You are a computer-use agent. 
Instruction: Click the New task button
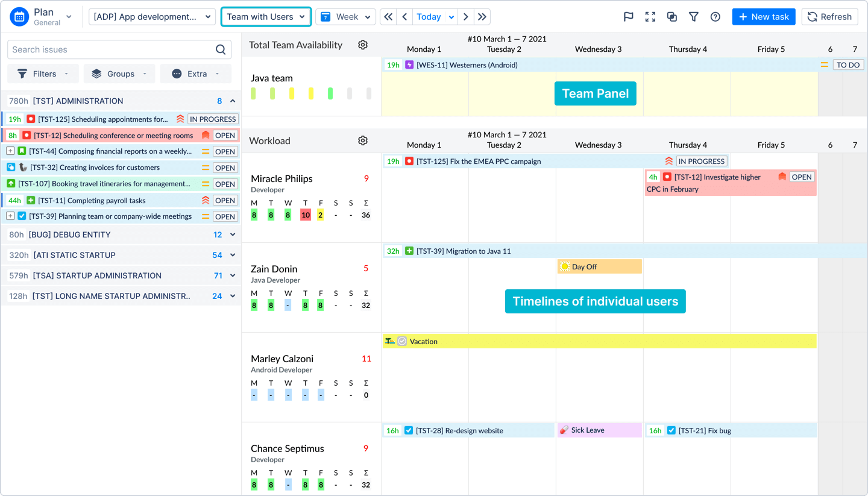763,17
